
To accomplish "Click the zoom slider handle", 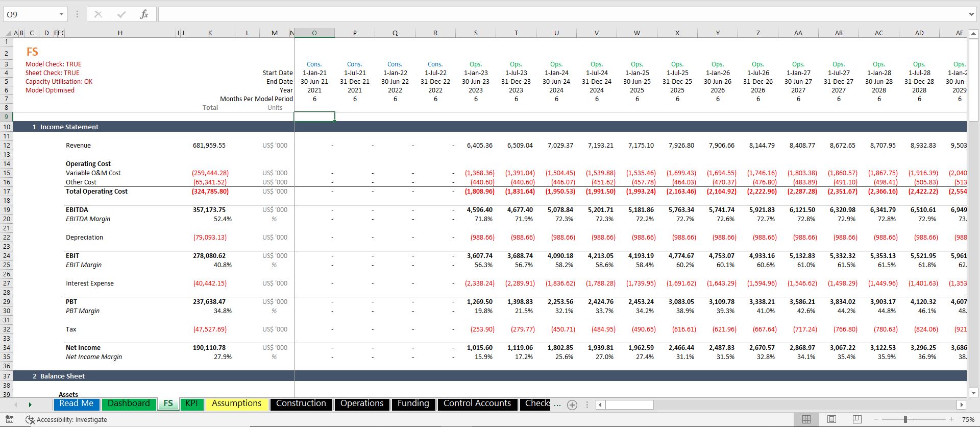I will pyautogui.click(x=905, y=419).
